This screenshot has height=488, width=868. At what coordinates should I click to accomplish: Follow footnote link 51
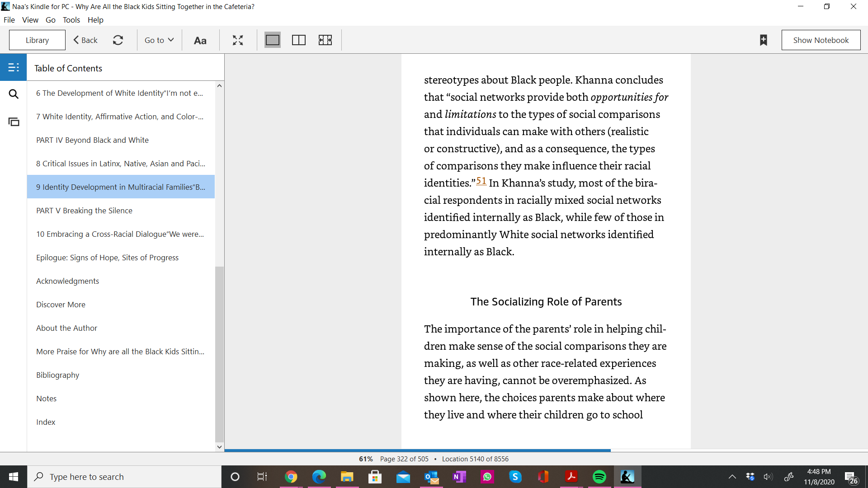[481, 181]
